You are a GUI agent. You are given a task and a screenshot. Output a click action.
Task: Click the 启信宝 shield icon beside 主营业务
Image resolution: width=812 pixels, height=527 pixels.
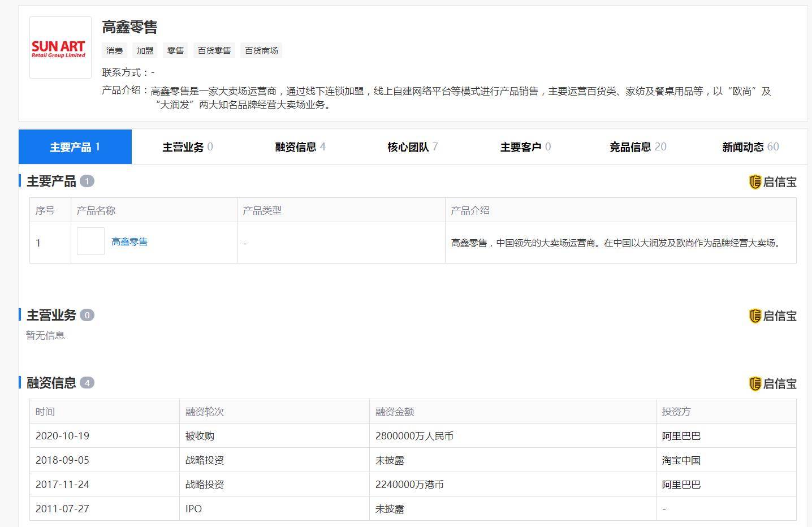tap(755, 316)
